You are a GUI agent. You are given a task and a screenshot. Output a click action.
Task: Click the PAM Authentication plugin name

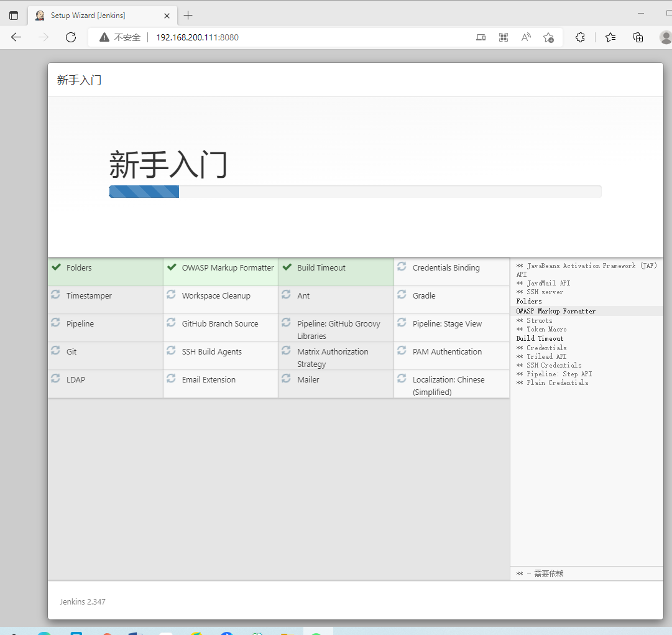pos(447,351)
